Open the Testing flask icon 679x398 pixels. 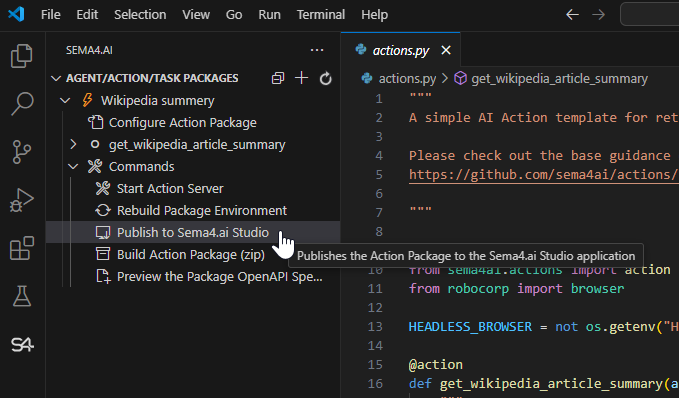(22, 296)
